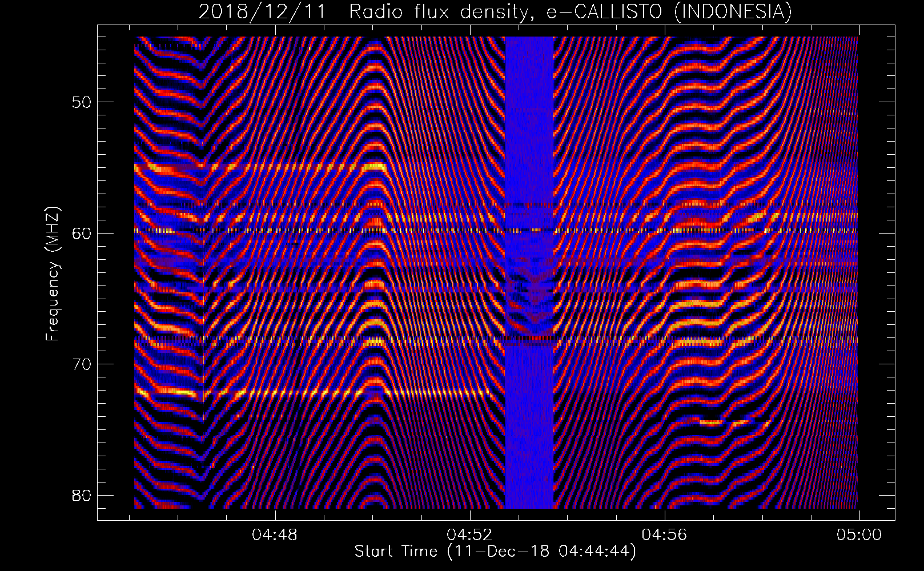Click the 04:48 time tick label

point(276,535)
